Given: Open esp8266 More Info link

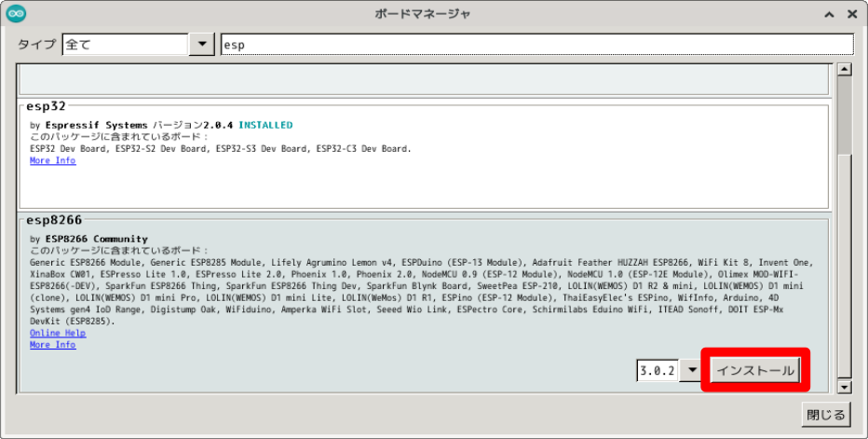Looking at the screenshot, I should tap(52, 345).
